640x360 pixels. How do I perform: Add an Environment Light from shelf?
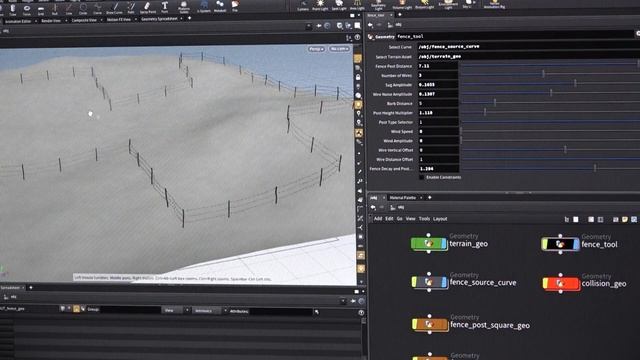(448, 5)
